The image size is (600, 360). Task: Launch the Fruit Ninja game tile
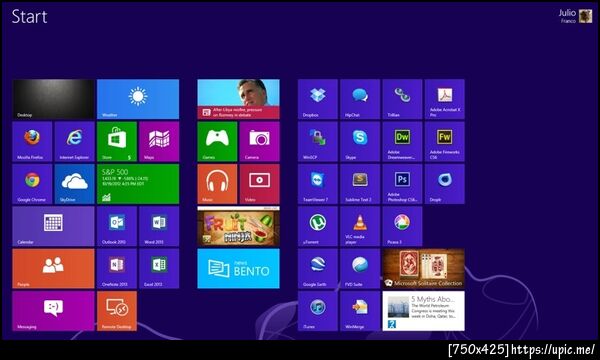pyautogui.click(x=238, y=226)
